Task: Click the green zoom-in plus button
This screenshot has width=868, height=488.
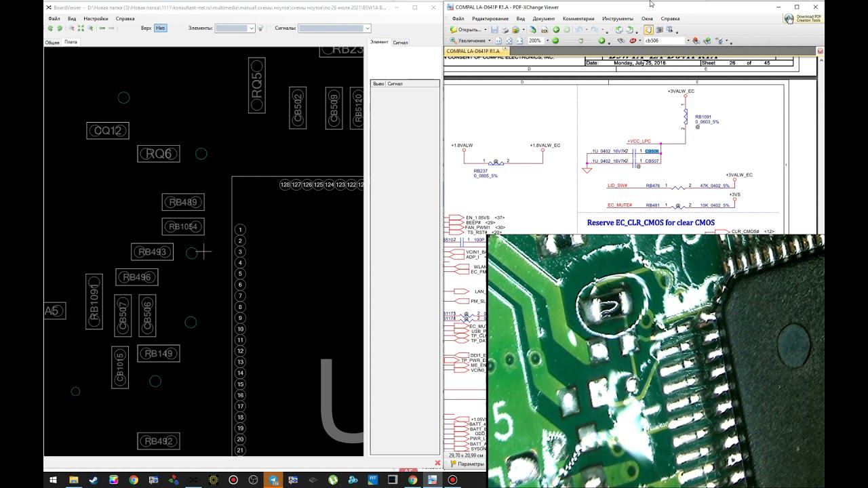Action: coord(601,41)
